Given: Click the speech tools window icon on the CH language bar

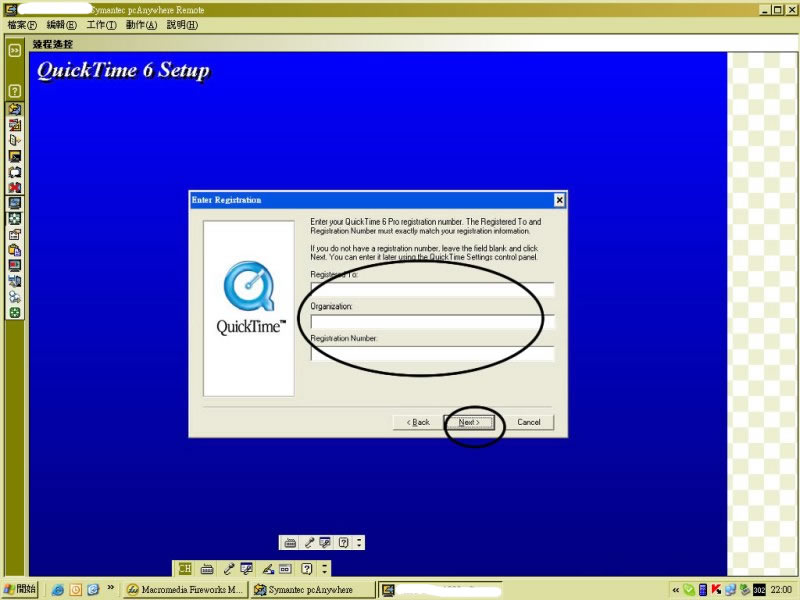Looking at the screenshot, I should [x=246, y=568].
